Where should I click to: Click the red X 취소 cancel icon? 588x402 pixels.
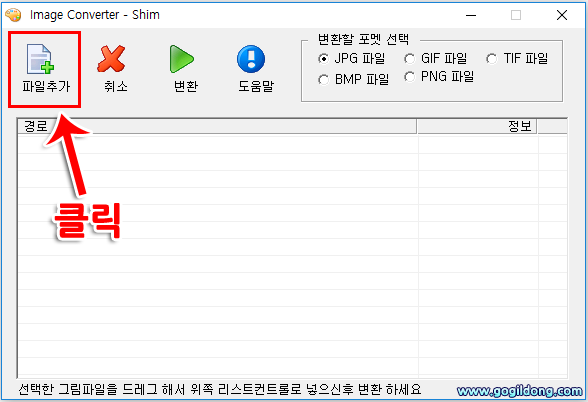pos(111,59)
